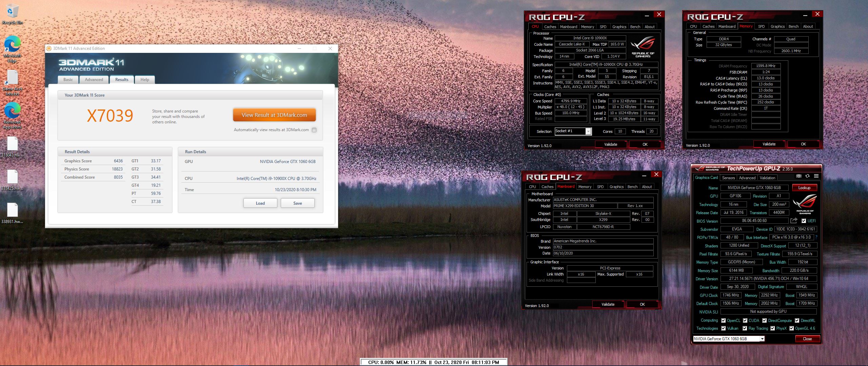Select the Microsoft Edge desktop shortcut
868x366 pixels.
coord(12,49)
